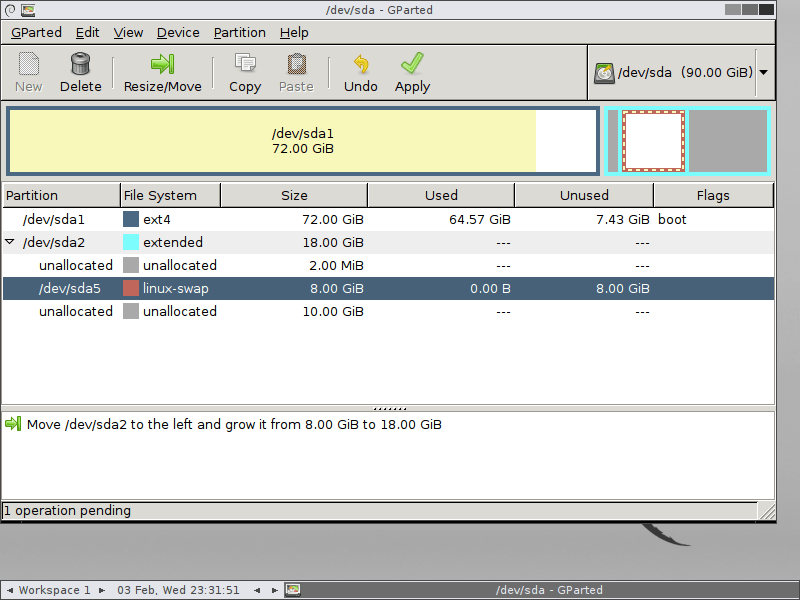The height and width of the screenshot is (600, 800).
Task: Click the yellow /dev/sda1 partition graphic
Action: tap(270, 140)
